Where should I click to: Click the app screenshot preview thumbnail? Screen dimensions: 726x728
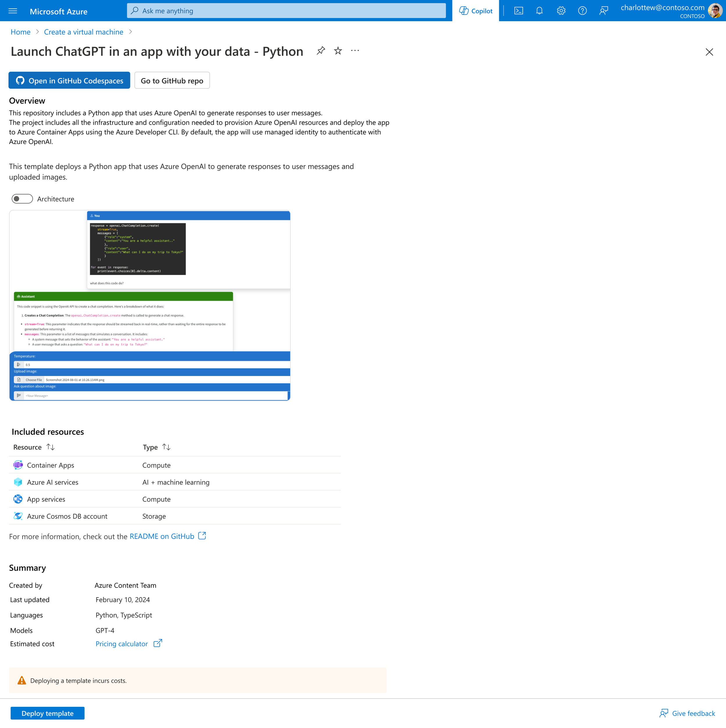coord(150,305)
